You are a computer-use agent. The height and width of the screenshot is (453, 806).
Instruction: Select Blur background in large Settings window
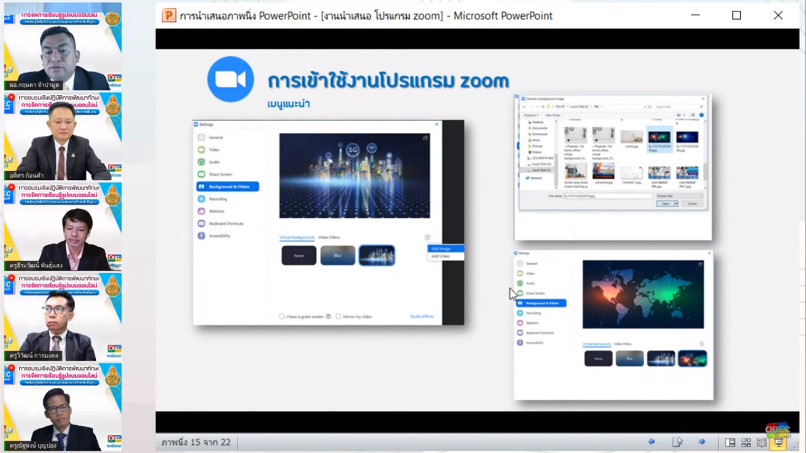click(x=338, y=256)
